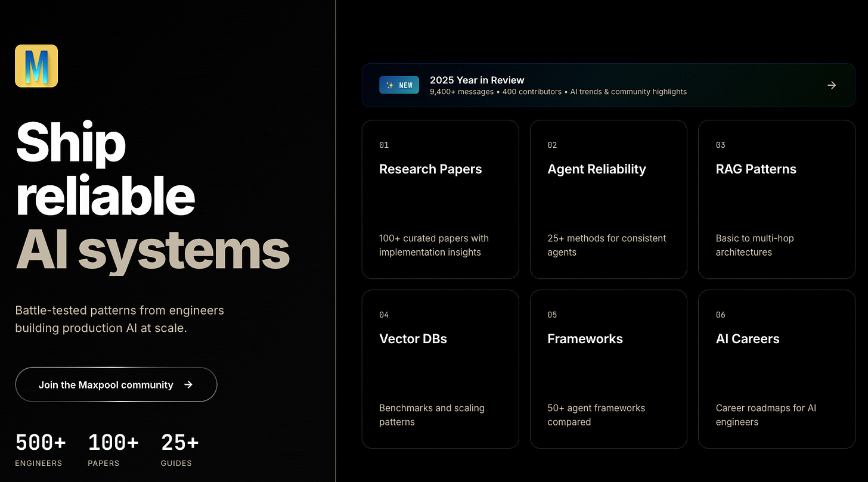Open the Vector DBs card
This screenshot has height=482, width=868.
point(441,369)
